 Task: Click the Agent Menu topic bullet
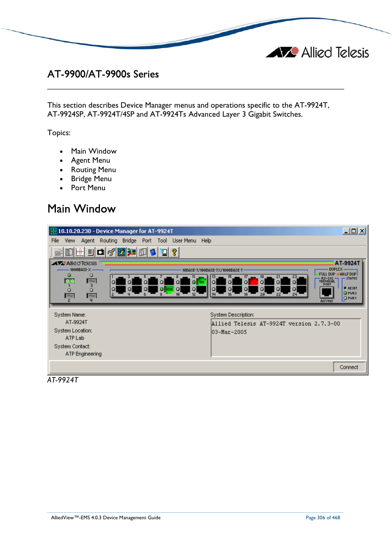(90, 160)
